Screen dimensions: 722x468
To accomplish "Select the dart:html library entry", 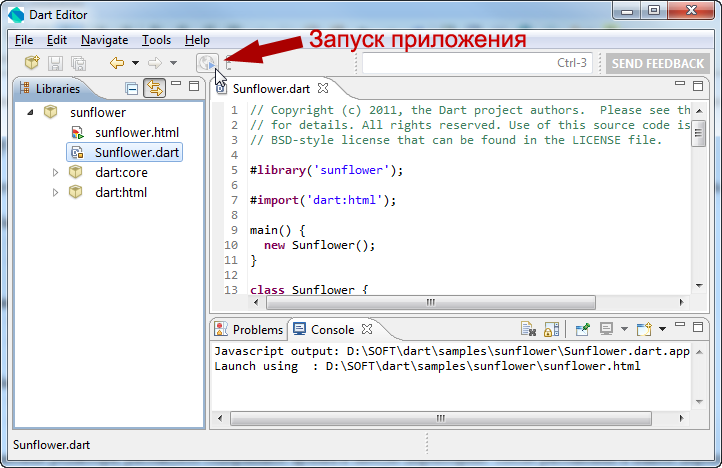I will pyautogui.click(x=121, y=192).
